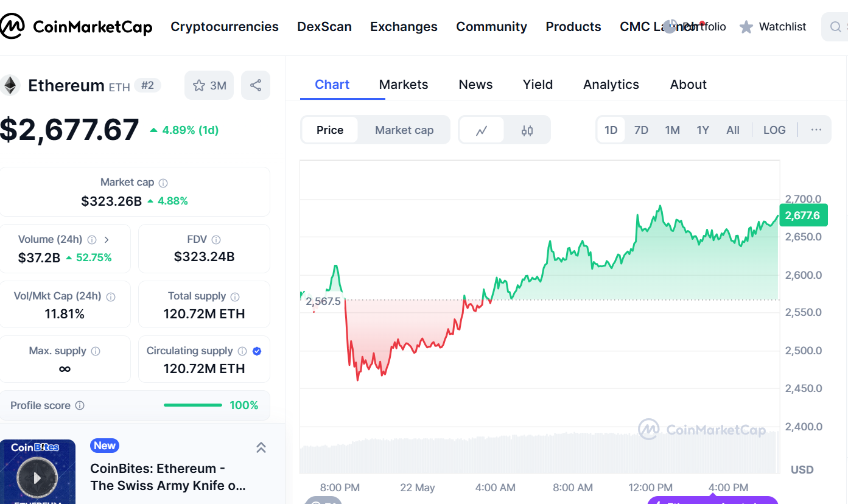848x504 pixels.
Task: Open Exchanges menu
Action: (x=404, y=27)
